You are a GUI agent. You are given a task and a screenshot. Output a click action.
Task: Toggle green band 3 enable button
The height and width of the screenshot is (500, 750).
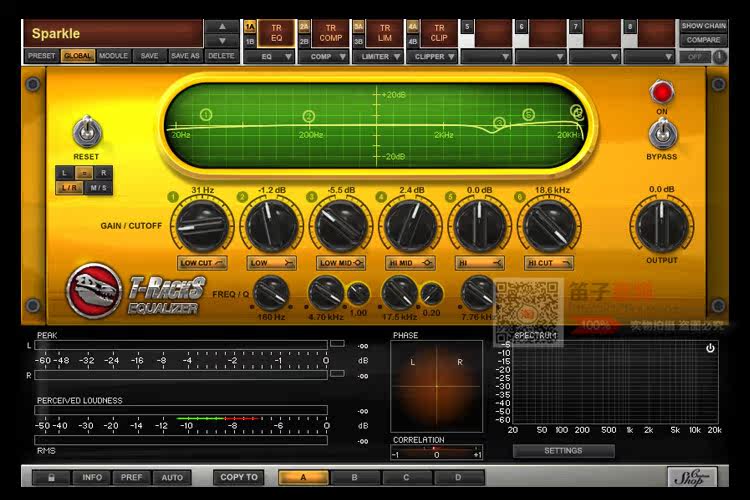click(311, 197)
